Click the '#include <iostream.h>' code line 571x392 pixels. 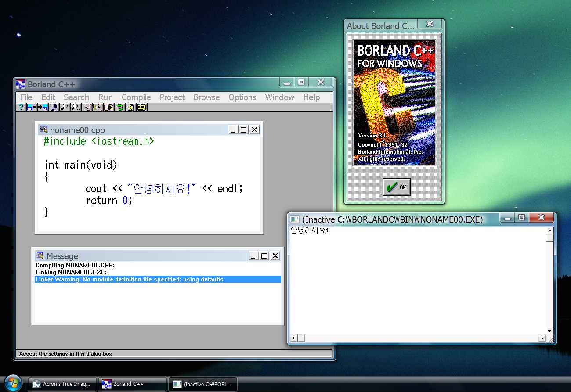(99, 141)
